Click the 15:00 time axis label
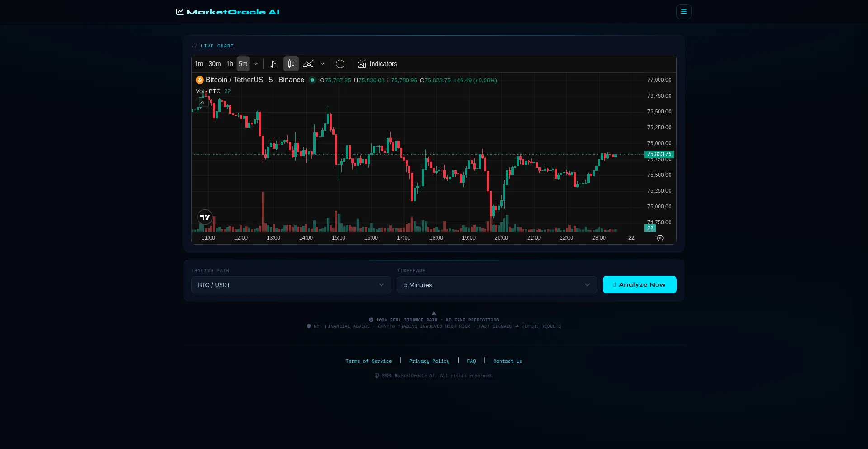Viewport: 868px width, 449px height. (339, 238)
